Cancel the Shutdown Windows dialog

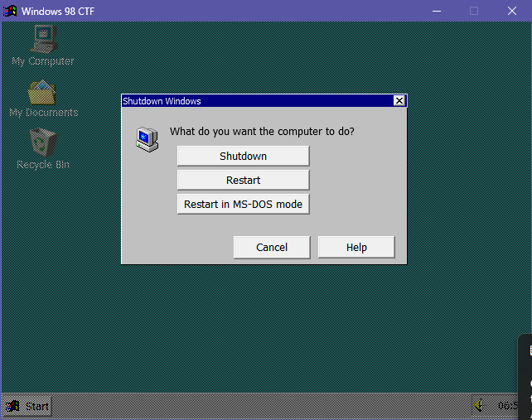pos(272,248)
